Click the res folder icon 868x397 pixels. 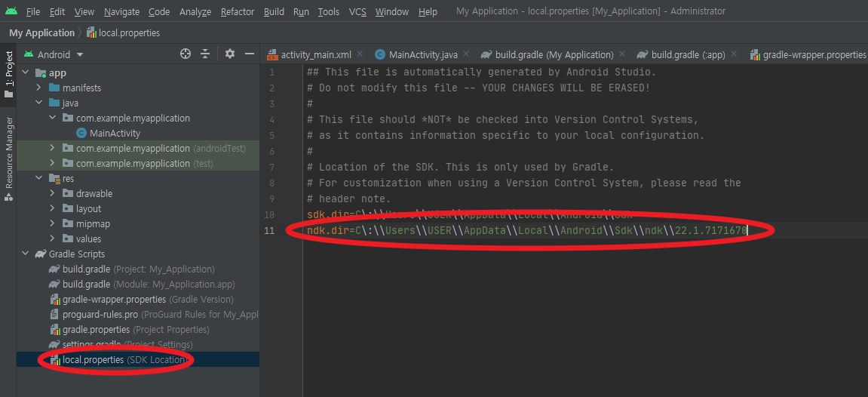coord(54,178)
